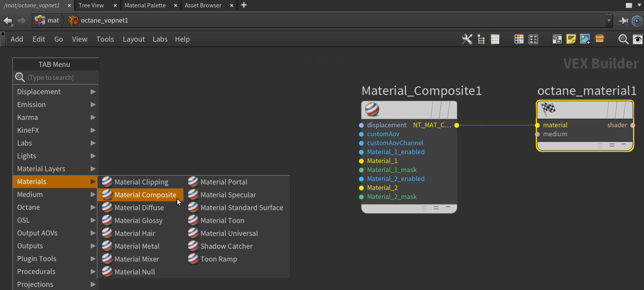The height and width of the screenshot is (290, 644).
Task: Add a background image to network
Action: pyautogui.click(x=585, y=39)
